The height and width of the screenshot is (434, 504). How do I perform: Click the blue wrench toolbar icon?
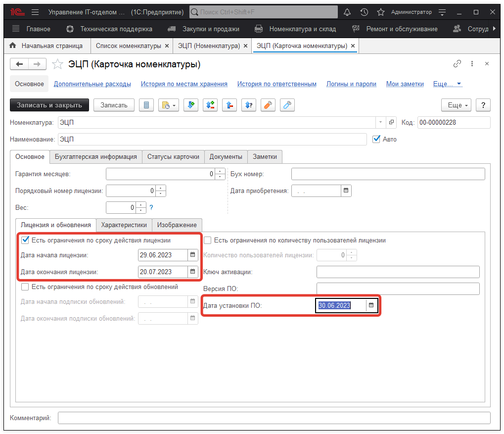pos(287,105)
